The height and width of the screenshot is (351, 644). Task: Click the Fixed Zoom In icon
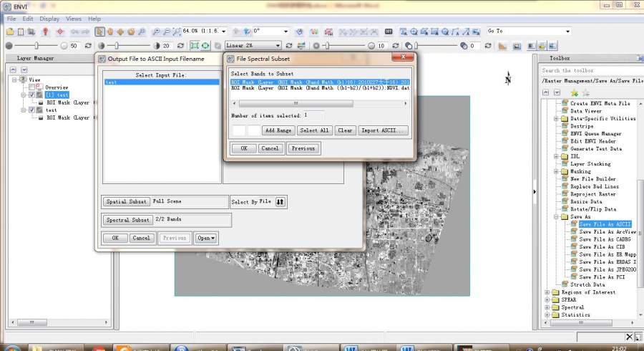point(157,32)
